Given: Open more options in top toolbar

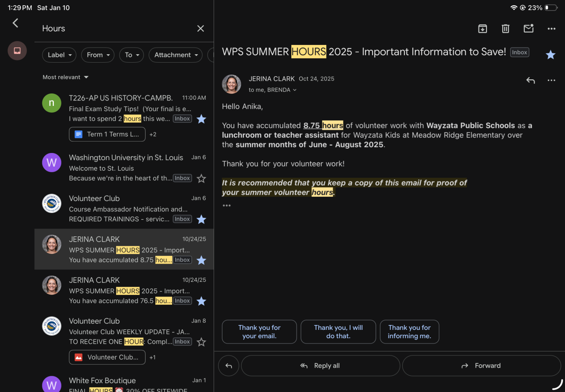Looking at the screenshot, I should 551,29.
